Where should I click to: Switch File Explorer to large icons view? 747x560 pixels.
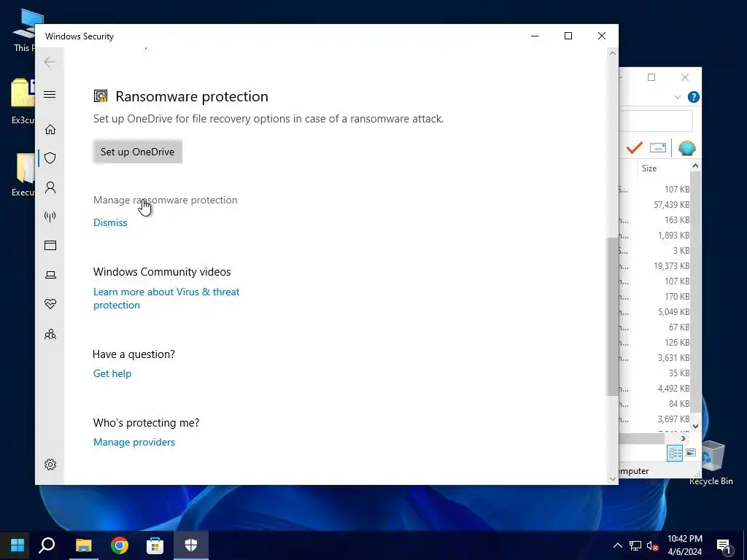(691, 453)
